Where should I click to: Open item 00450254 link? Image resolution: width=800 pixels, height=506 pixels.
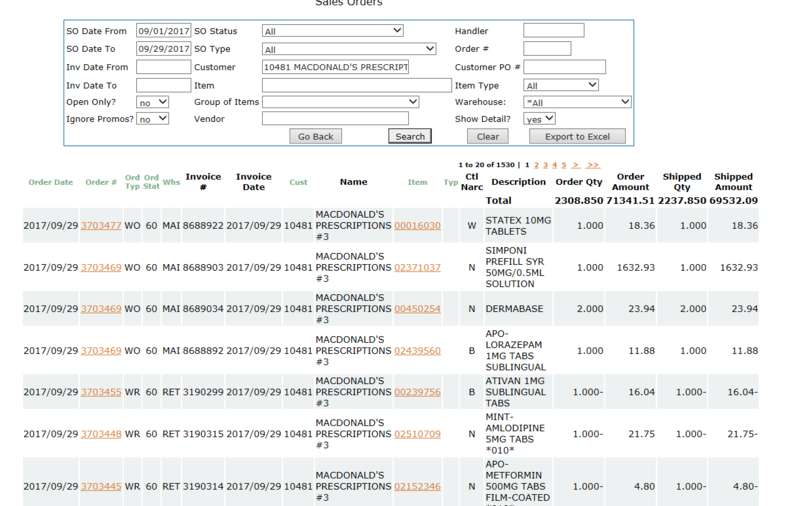[x=417, y=309]
